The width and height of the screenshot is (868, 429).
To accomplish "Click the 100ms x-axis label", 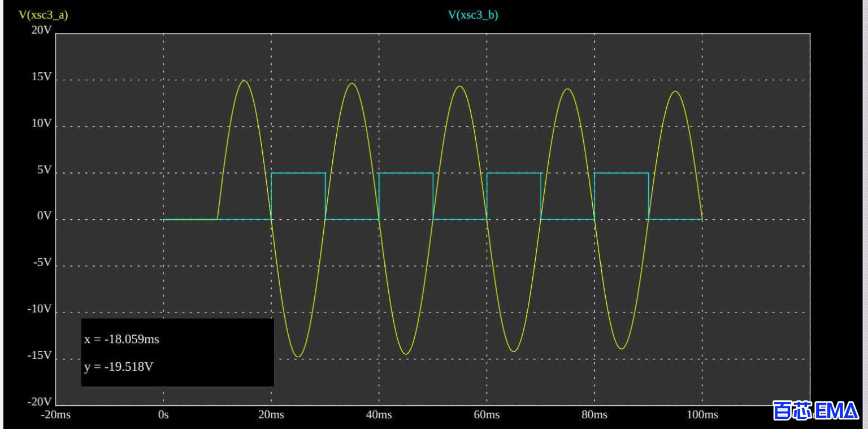I will tap(702, 415).
